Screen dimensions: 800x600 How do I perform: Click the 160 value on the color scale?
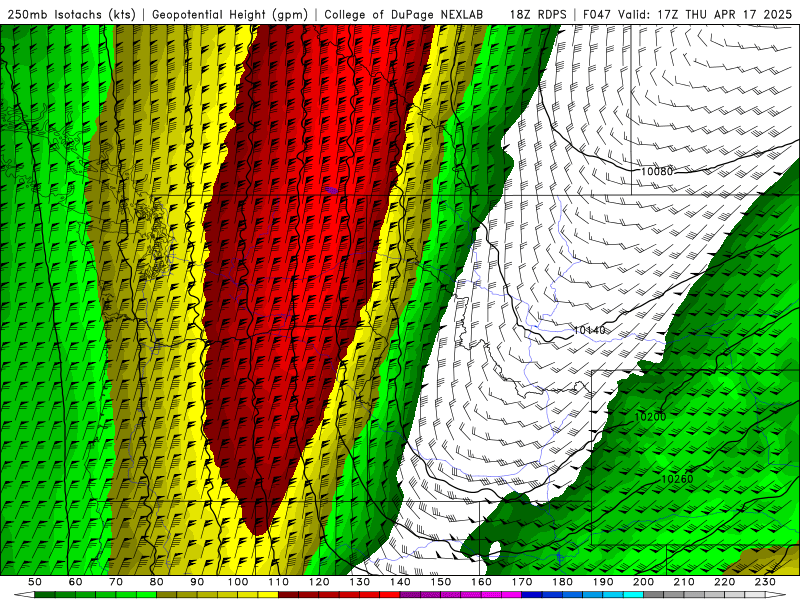[x=482, y=582]
